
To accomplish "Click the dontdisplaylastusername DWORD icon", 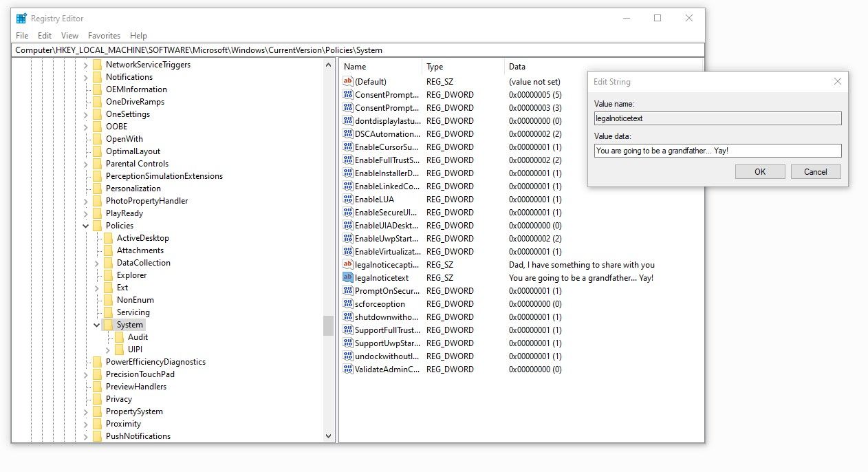I will (x=347, y=121).
